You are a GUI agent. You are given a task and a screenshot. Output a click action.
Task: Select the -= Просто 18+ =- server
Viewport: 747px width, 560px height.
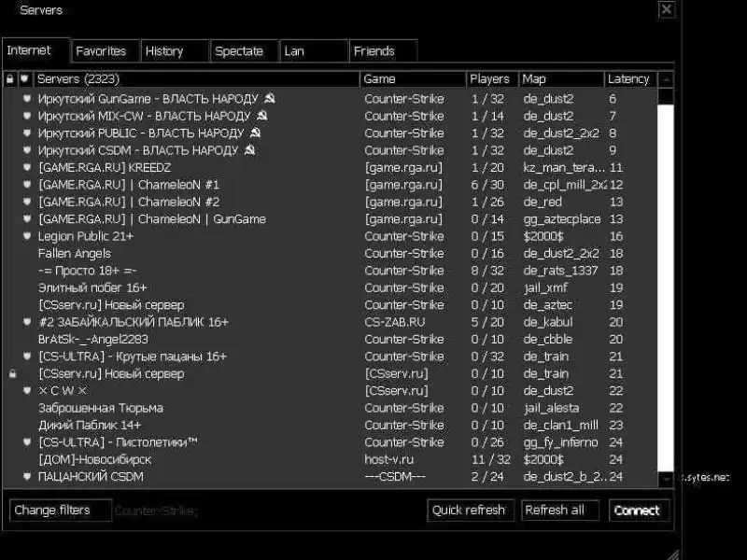click(330, 271)
